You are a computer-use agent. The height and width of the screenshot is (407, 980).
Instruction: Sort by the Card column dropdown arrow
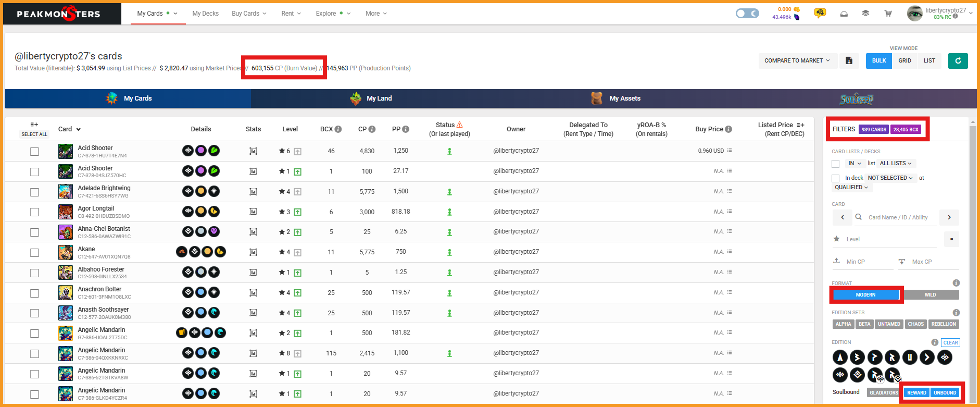point(79,129)
